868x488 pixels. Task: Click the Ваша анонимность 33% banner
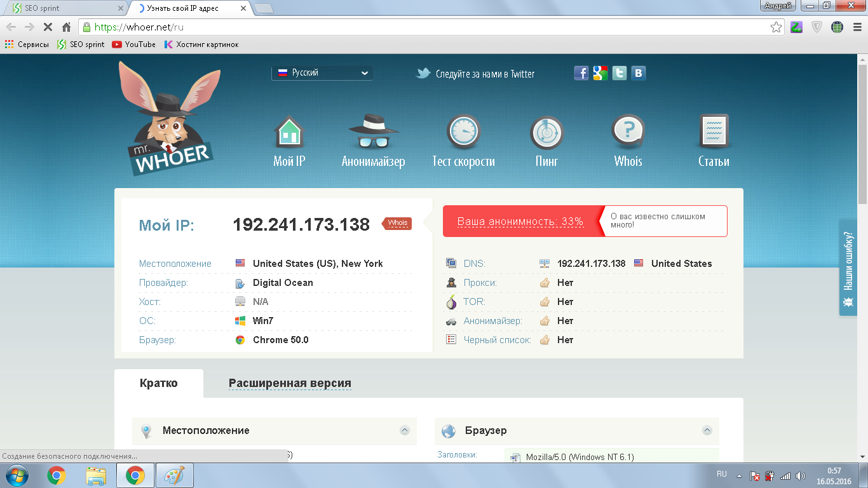520,222
